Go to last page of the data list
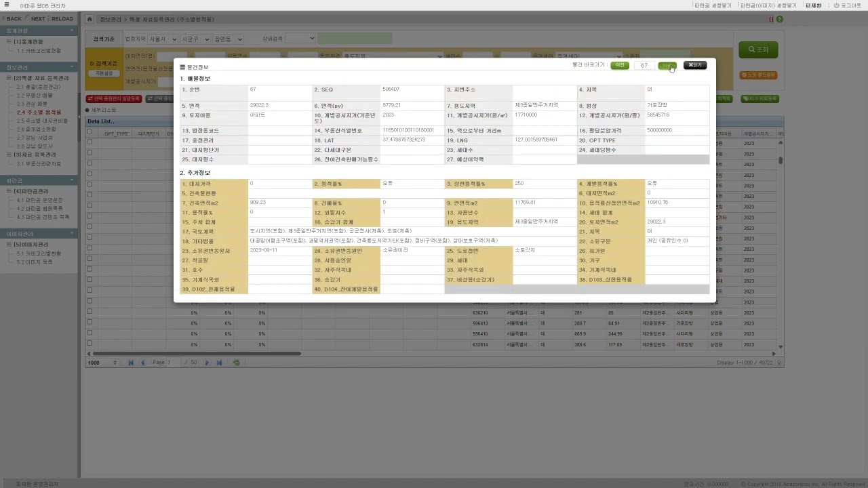868x488 pixels. tap(219, 363)
